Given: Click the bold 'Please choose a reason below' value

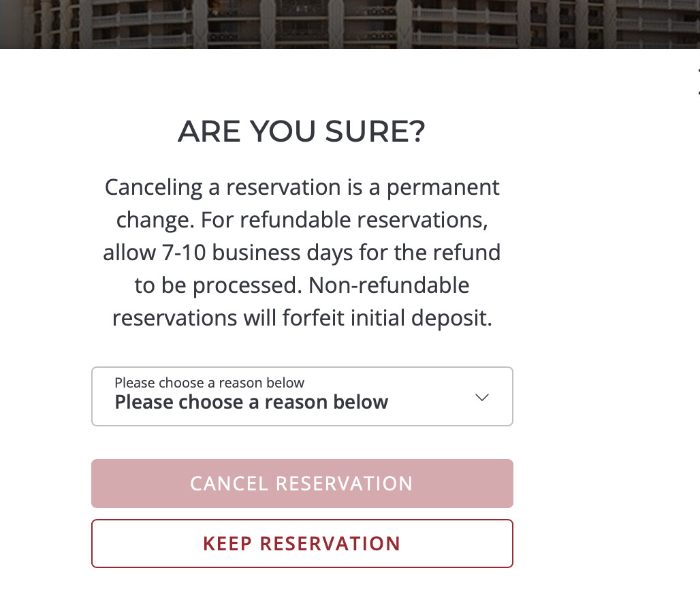Looking at the screenshot, I should click(x=251, y=403).
